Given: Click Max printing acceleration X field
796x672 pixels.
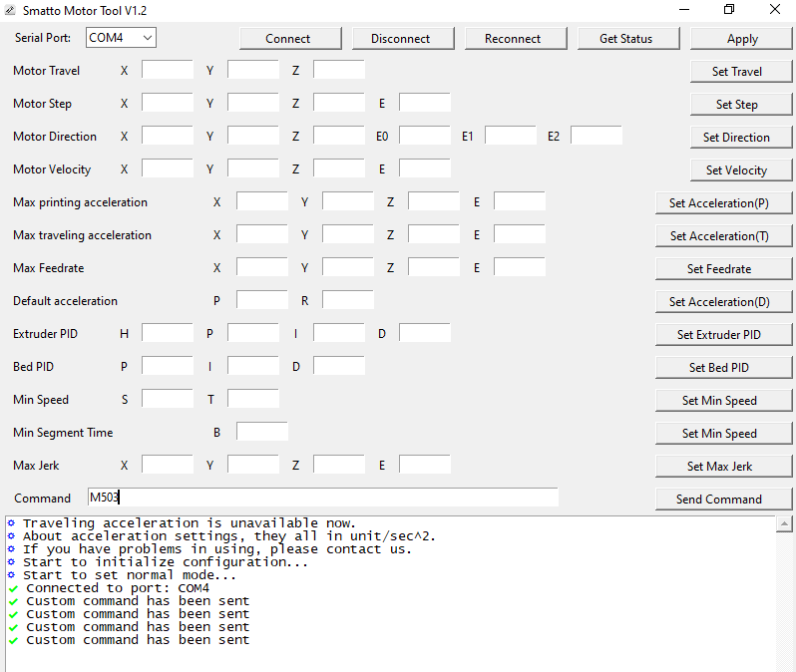Looking at the screenshot, I should click(262, 201).
